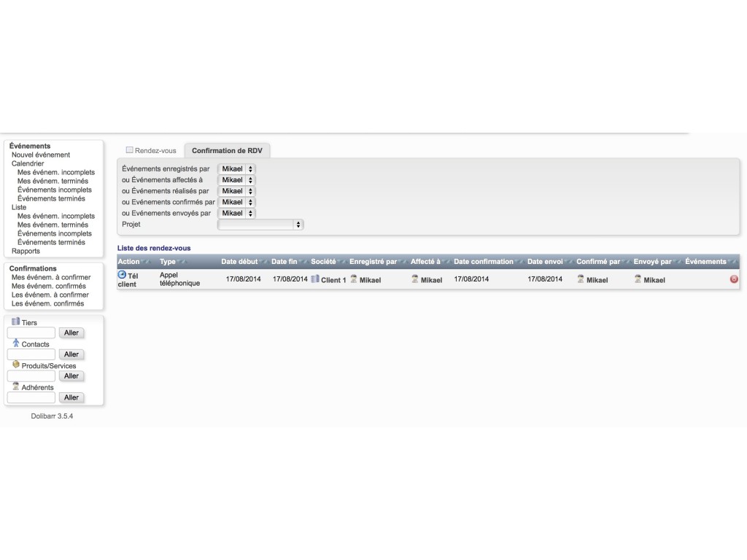The height and width of the screenshot is (560, 747).
Task: Open the Événements envoyés par dropdown
Action: (x=236, y=214)
